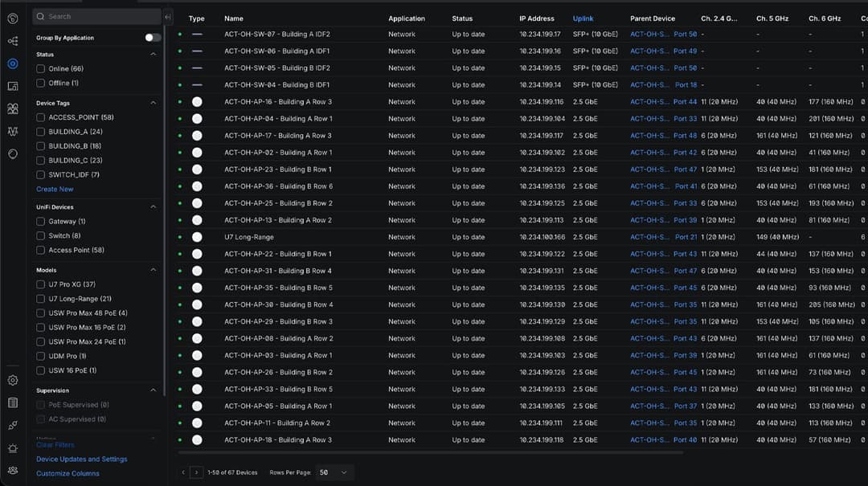
Task: Check the Gateway (1) device filter
Action: (40, 222)
